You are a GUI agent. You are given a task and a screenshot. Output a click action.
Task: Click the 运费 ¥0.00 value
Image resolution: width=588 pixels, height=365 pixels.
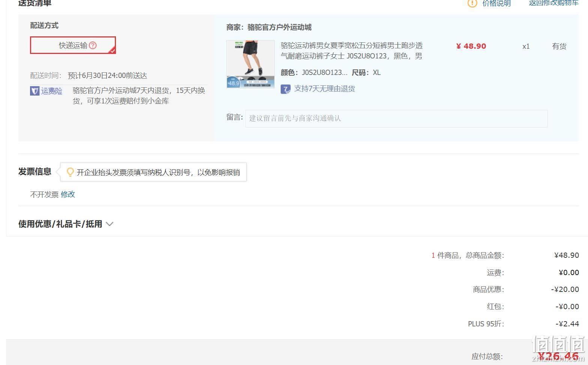569,272
